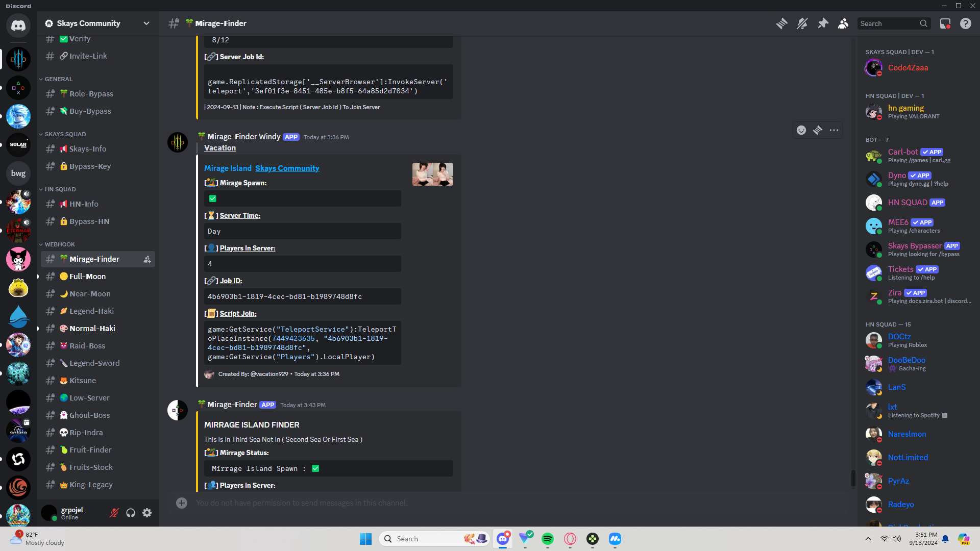The image size is (980, 551).
Task: Toggle headphone deafen in user panel
Action: click(x=131, y=513)
